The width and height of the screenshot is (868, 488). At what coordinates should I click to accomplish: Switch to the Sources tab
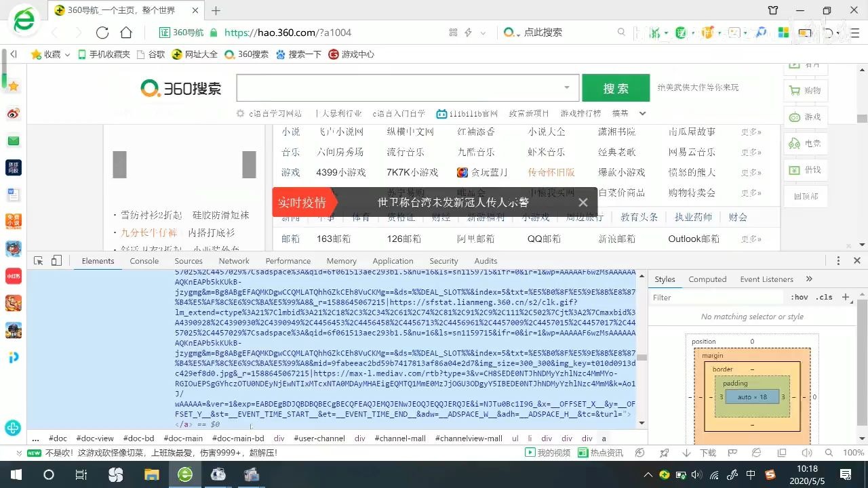pos(189,261)
